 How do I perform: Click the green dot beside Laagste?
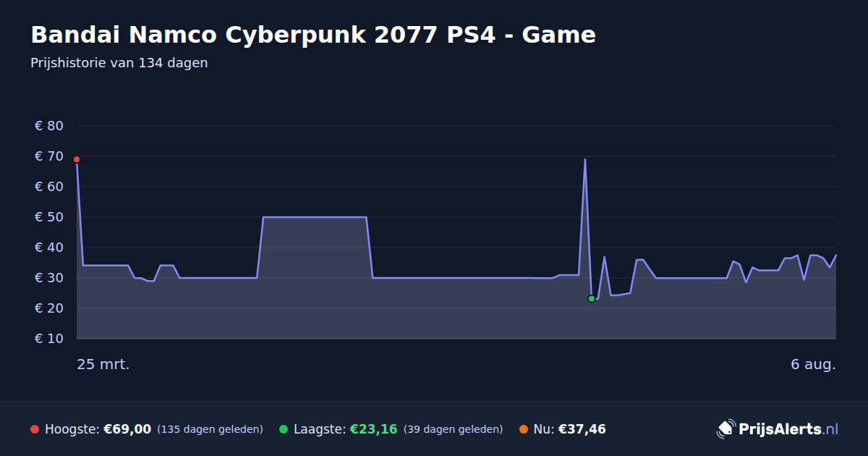284,429
